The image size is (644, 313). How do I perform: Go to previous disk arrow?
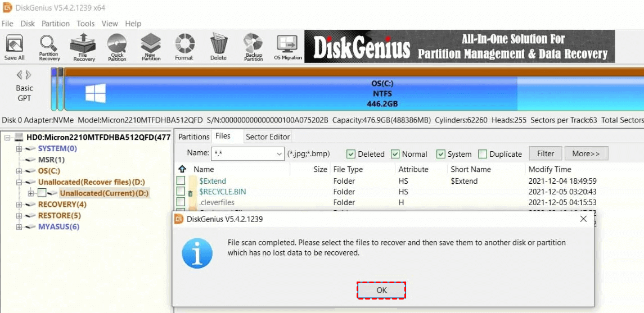(19, 75)
